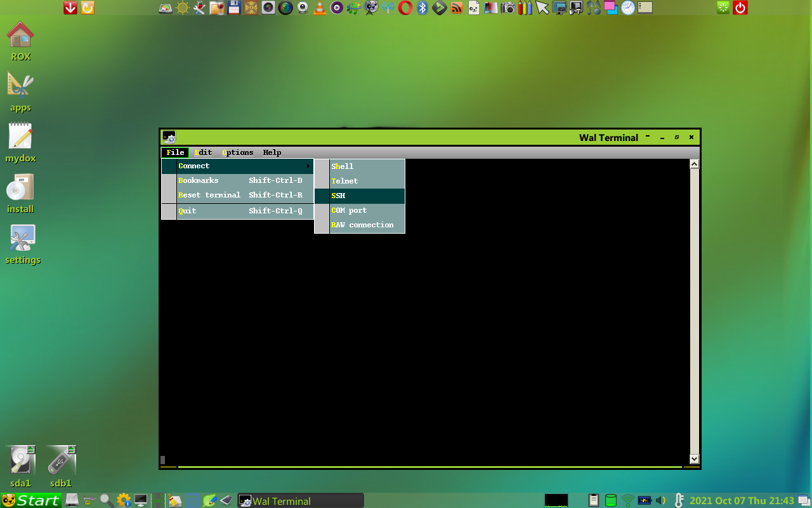The width and height of the screenshot is (812, 508).
Task: Click green disk storage tray icon
Action: click(611, 500)
